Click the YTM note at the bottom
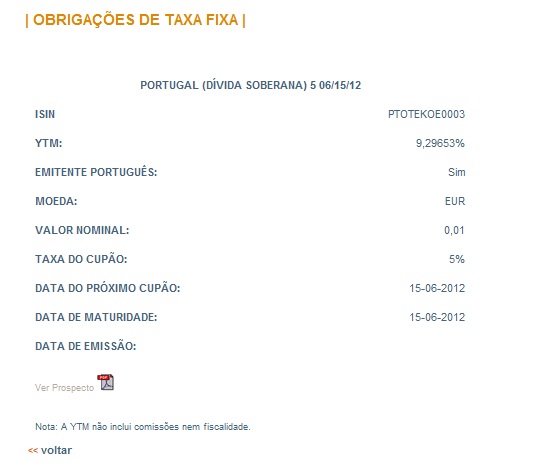The height and width of the screenshot is (468, 536). tap(143, 427)
